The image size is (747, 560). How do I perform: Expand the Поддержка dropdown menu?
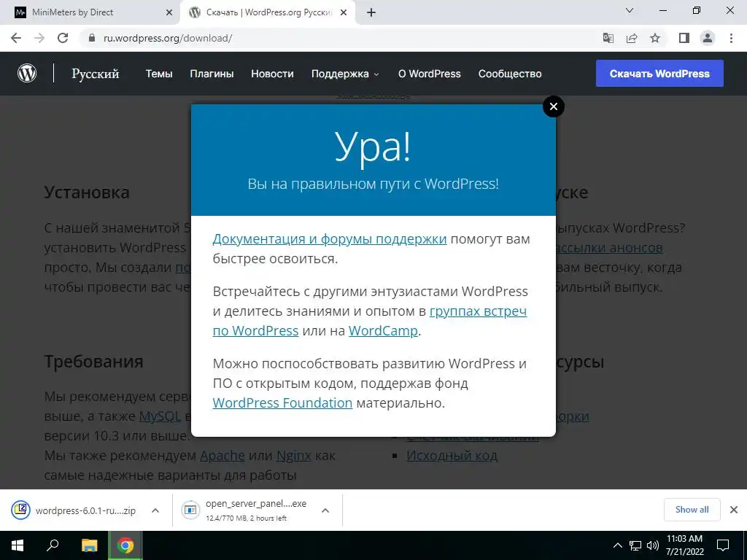point(345,74)
